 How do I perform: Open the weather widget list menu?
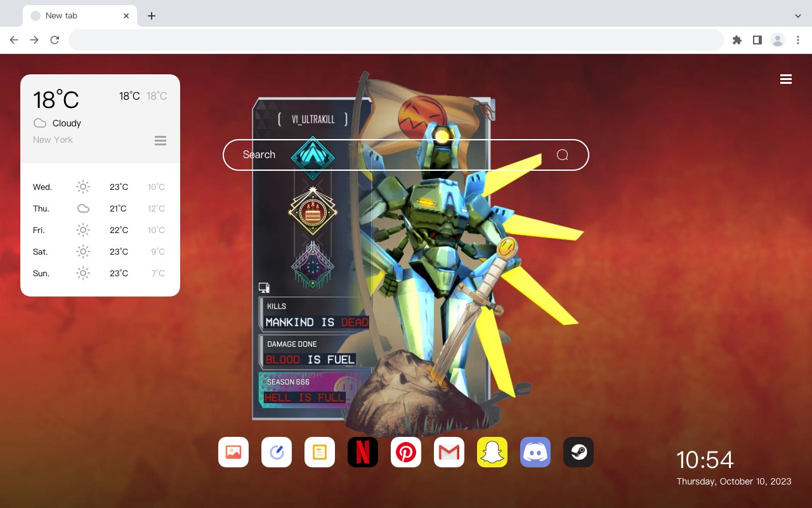[160, 140]
